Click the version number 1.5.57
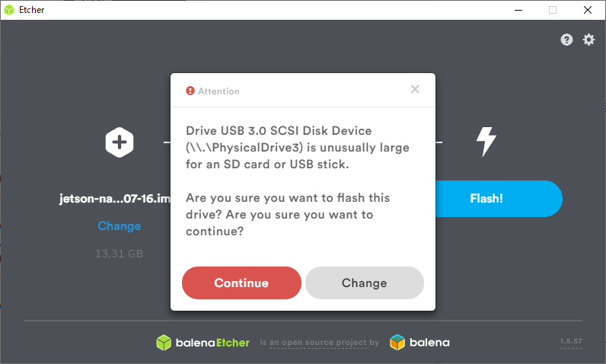Screen dimensions: 606x364 point(571,341)
